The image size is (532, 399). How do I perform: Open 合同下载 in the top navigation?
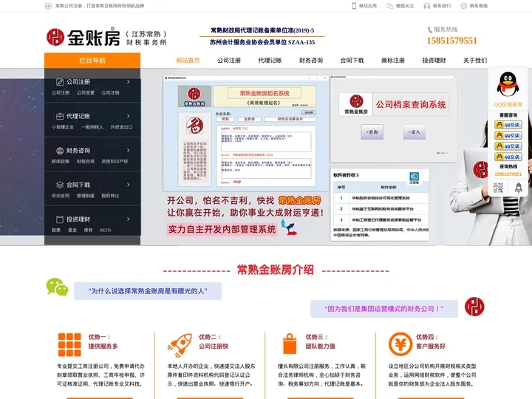tap(352, 61)
